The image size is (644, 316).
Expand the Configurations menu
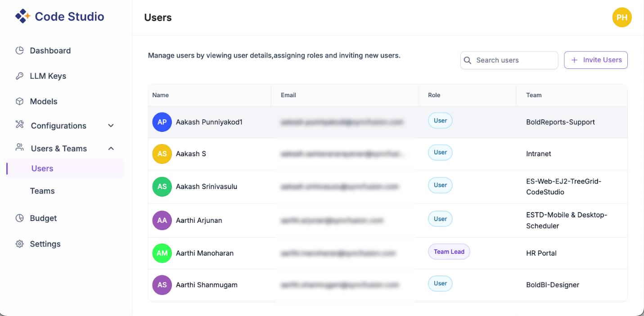tap(111, 126)
